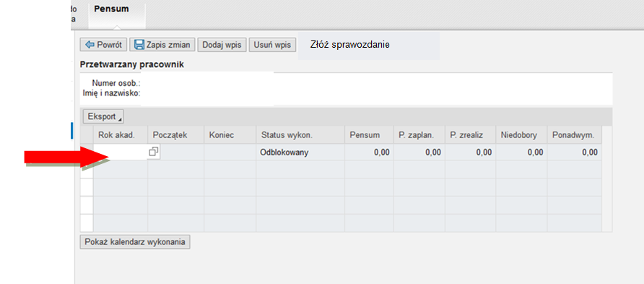Select the first table row selector

point(87,152)
